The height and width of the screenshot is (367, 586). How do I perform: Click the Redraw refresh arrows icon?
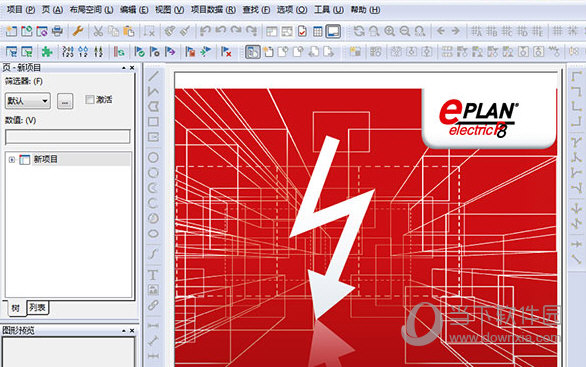coord(359,31)
